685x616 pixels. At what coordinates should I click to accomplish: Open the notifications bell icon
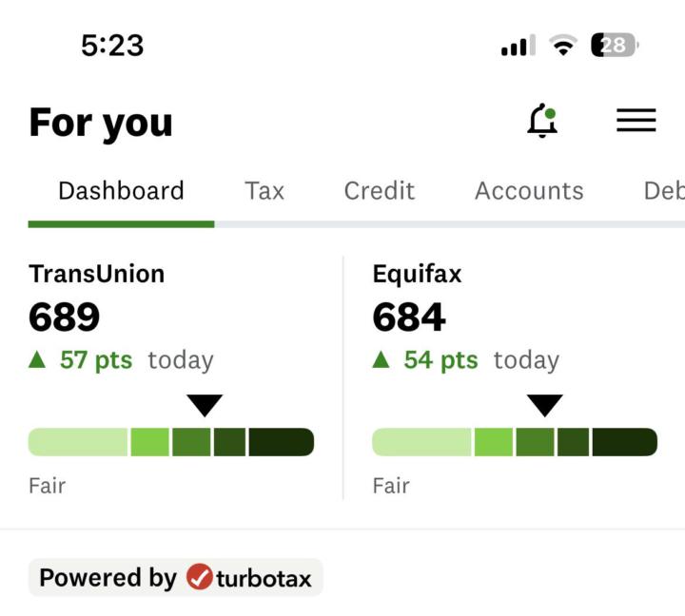[x=542, y=121]
